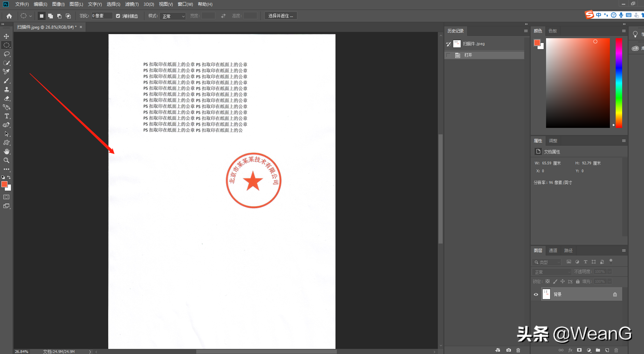The width and height of the screenshot is (644, 354).
Task: Select the Brush tool
Action: (x=6, y=80)
